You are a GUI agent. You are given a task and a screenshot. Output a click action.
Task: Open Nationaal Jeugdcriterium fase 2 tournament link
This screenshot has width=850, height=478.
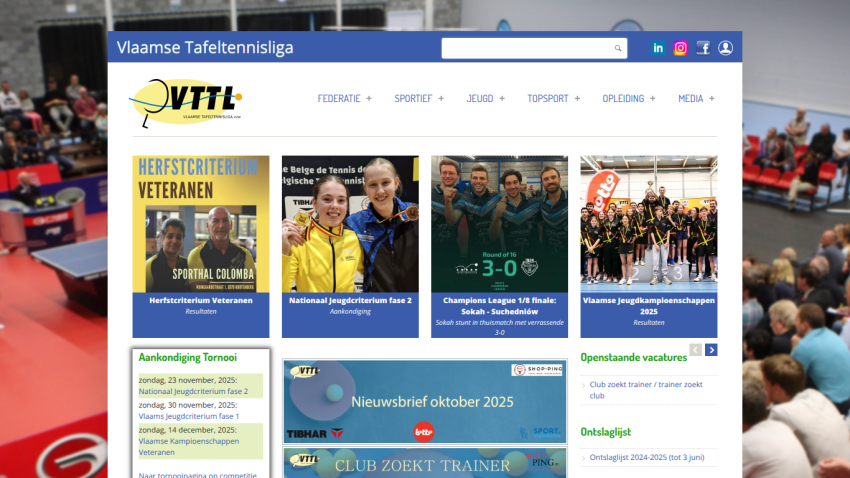click(x=194, y=391)
